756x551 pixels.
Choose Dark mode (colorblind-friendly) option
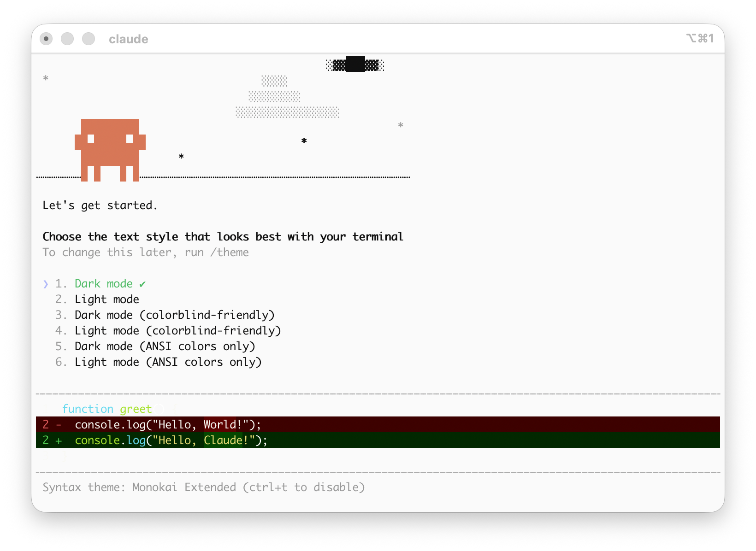175,315
